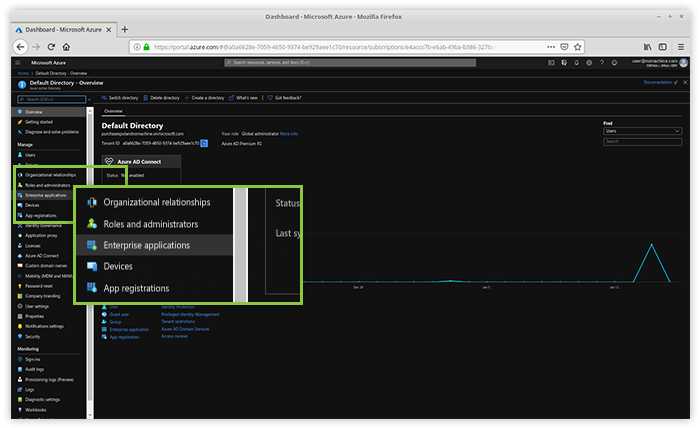700x428 pixels.
Task: Open the Azure notifications bell
Action: tap(577, 63)
